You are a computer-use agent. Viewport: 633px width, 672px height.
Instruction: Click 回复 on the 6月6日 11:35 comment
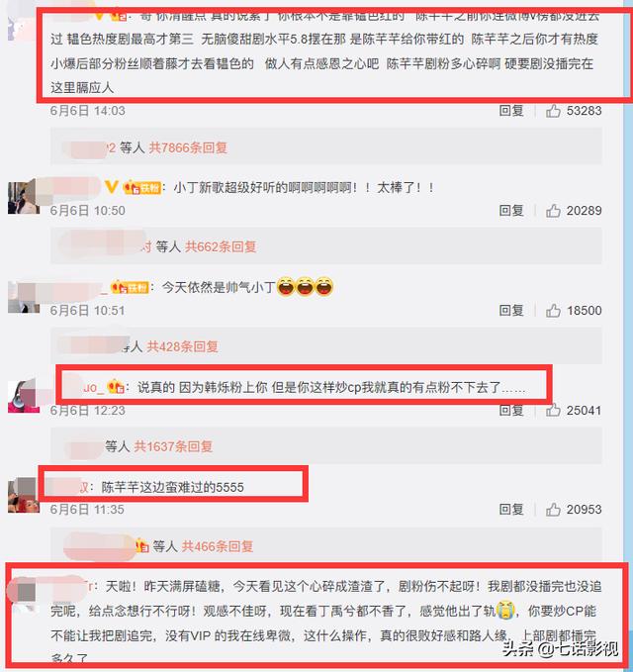coord(511,509)
